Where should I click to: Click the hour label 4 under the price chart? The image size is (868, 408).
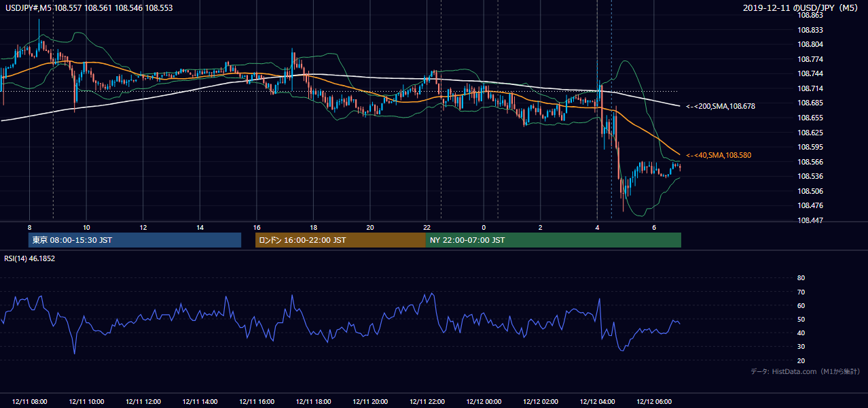pos(598,227)
